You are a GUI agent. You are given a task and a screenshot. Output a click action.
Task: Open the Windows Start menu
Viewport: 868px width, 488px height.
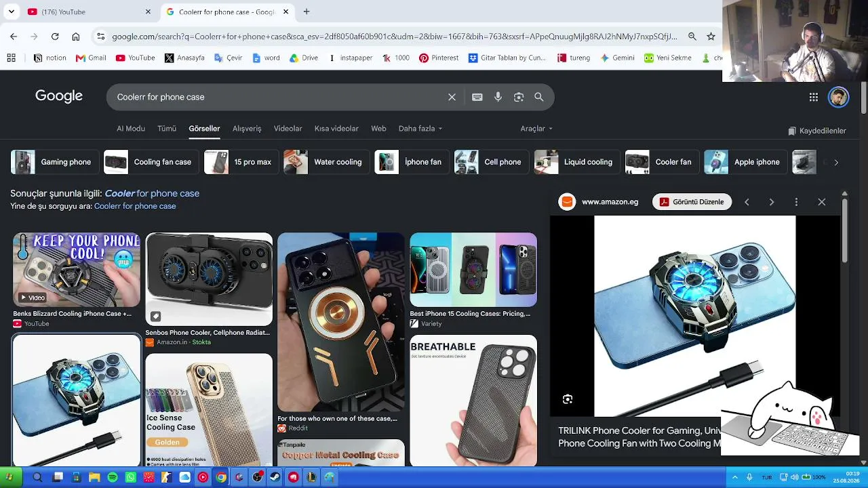coord(9,477)
